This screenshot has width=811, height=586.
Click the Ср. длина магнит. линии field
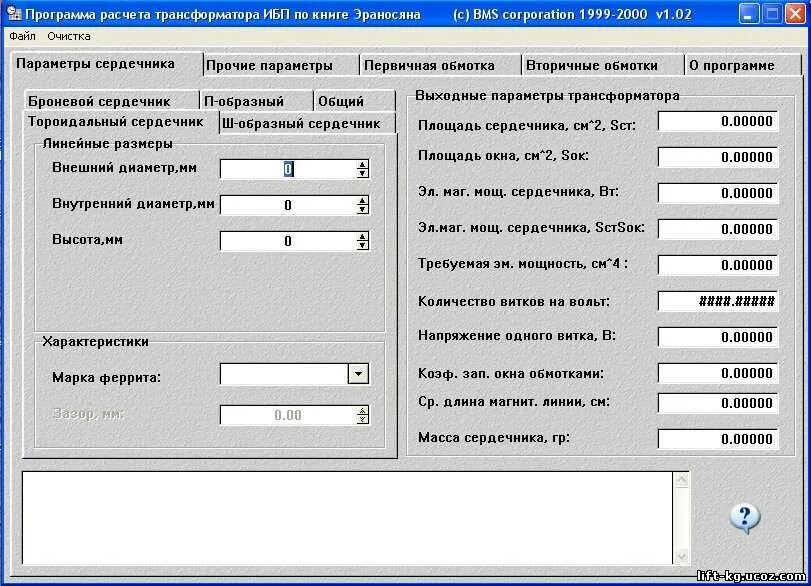[x=718, y=403]
